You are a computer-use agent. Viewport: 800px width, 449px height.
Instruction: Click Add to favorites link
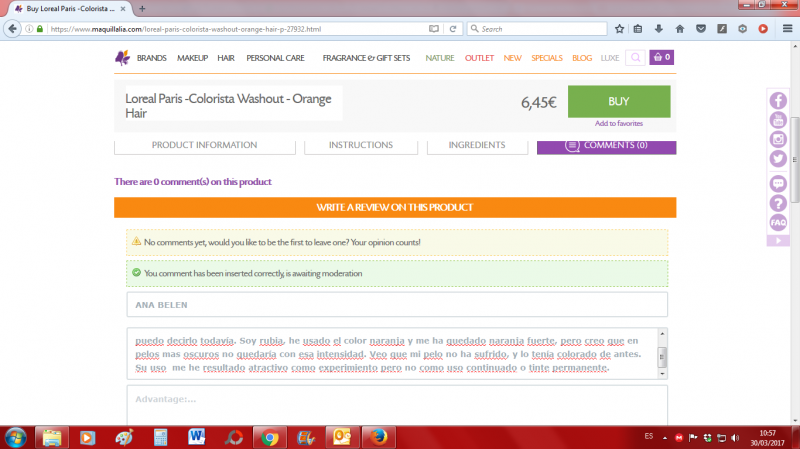(619, 123)
